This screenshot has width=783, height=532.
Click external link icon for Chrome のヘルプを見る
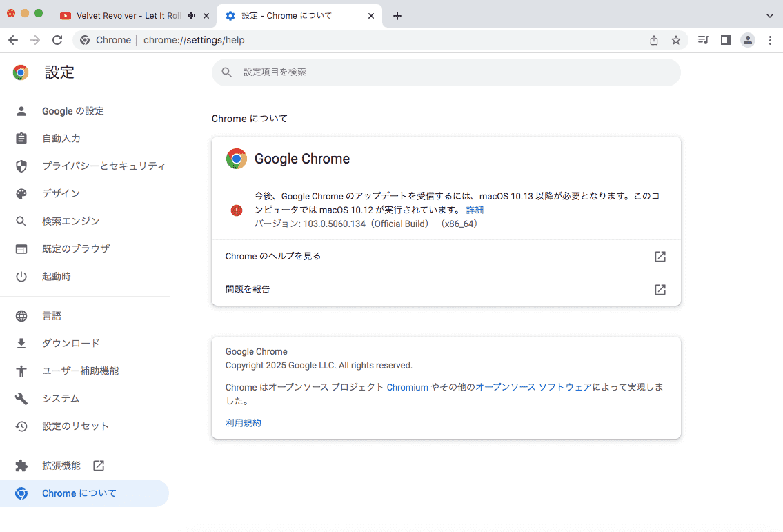point(660,256)
